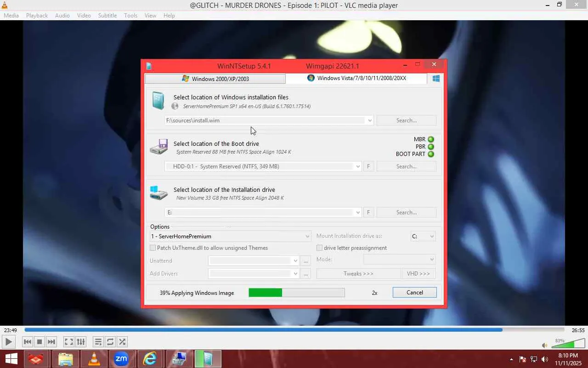Viewport: 588px width, 368px height.
Task: Click the VLC total time 26:55
Action: click(x=578, y=330)
